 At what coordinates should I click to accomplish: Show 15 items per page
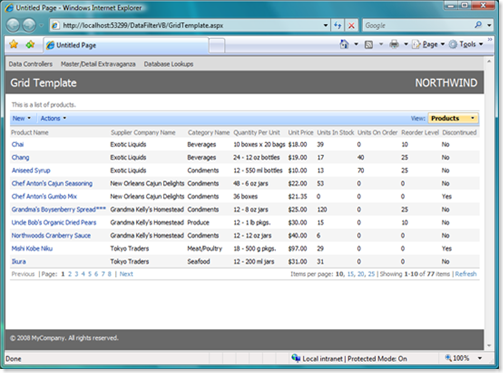[350, 274]
